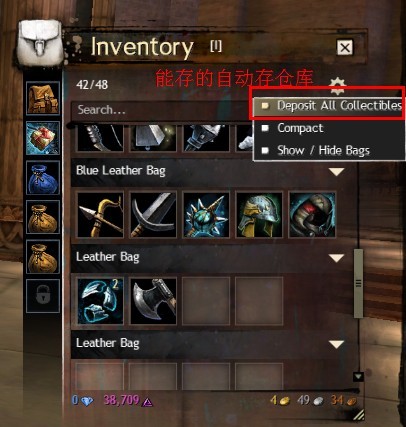Collapse the Blue Leather Bag section
Screen dimensions: 406x427
(x=336, y=172)
